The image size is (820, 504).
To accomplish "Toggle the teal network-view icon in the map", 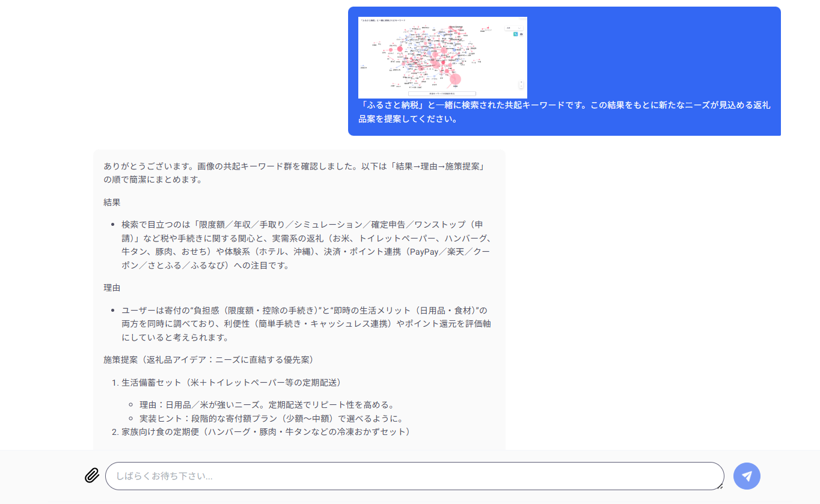I will (x=516, y=34).
